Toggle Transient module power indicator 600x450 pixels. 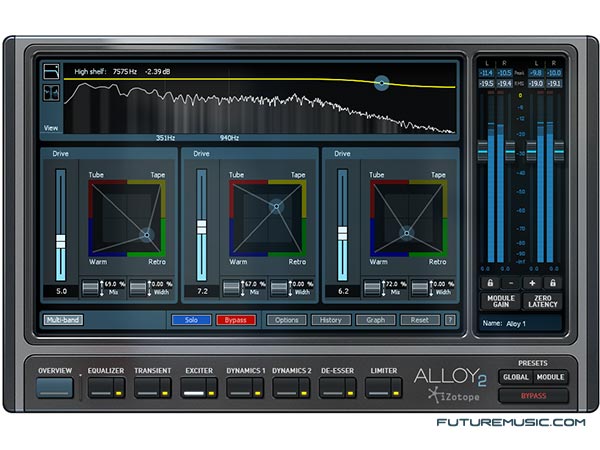tap(165, 393)
